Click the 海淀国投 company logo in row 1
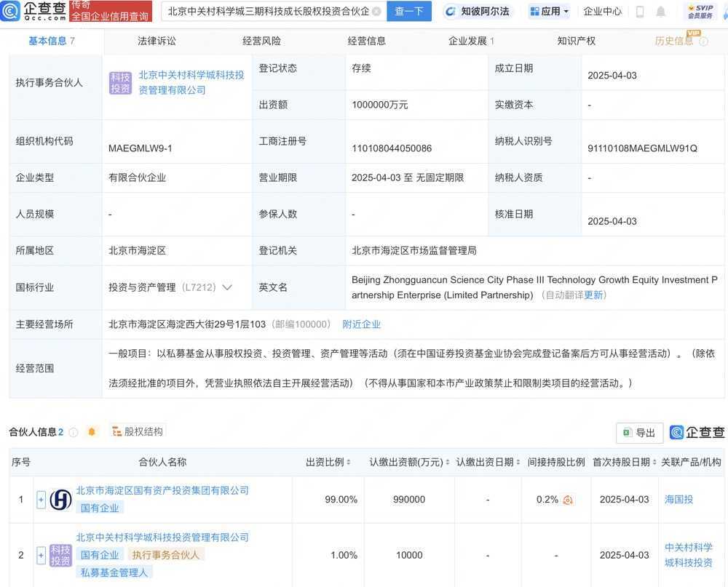728x587 pixels. 60,500
